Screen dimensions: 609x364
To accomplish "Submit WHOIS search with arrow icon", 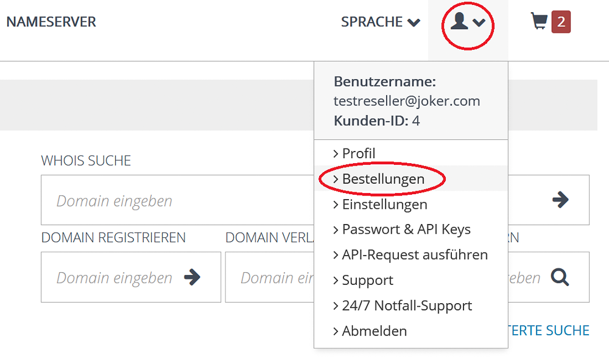I will (560, 200).
